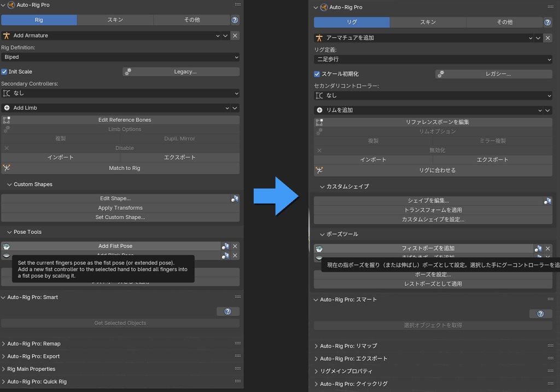Viewport: 560px width, 392px height.
Task: Click drag grip of English Auto-Rig Pro header
Action: [237, 4]
